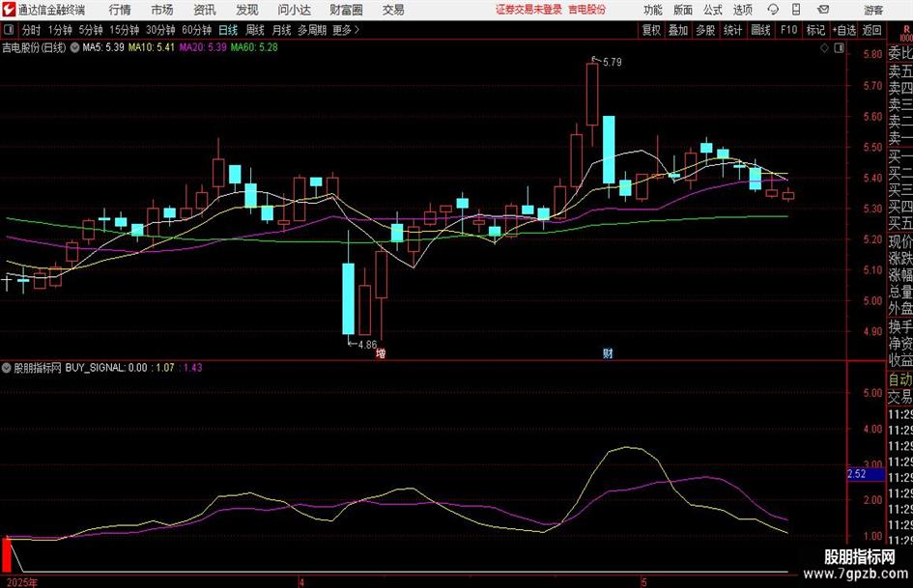This screenshot has width=913, height=588.
Task: Open the 交易 menu
Action: 393,10
